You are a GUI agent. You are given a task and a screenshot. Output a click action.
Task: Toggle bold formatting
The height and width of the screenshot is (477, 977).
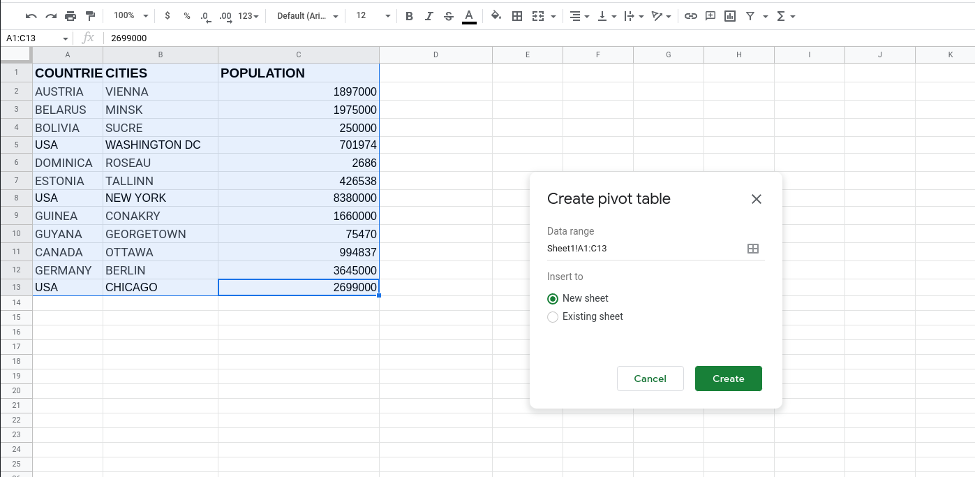click(x=409, y=16)
